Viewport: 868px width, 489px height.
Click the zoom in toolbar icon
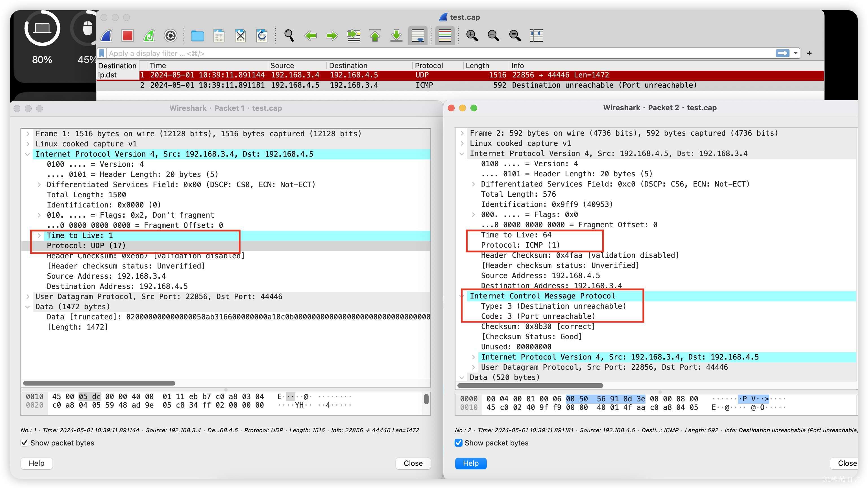click(472, 35)
